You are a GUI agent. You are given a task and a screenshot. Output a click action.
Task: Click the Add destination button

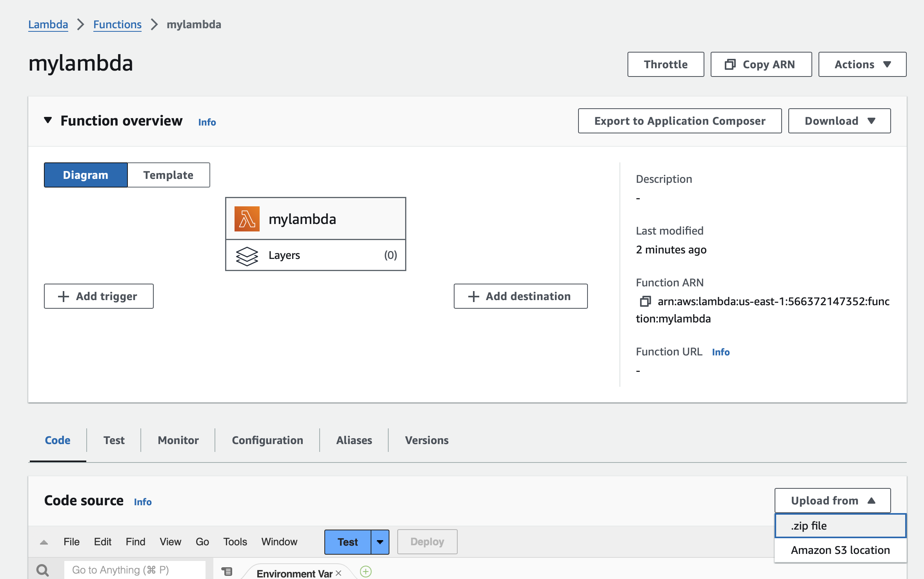pos(521,296)
